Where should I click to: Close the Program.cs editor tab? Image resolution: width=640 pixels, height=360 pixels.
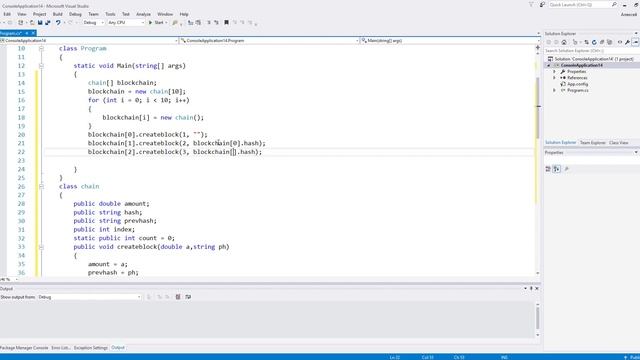click(x=33, y=33)
